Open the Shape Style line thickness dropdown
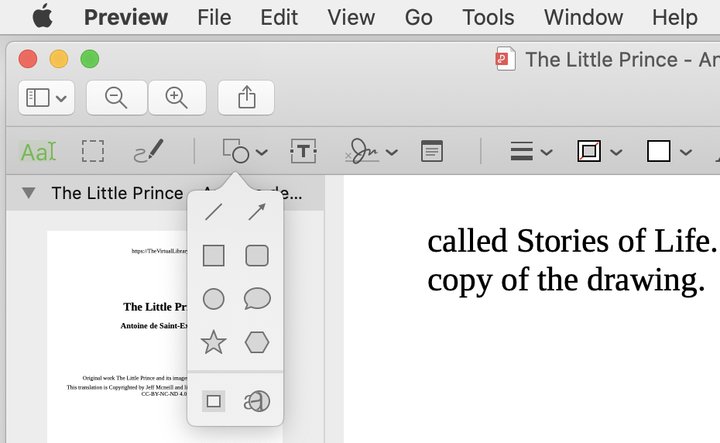This screenshot has height=443, width=720. (x=531, y=152)
